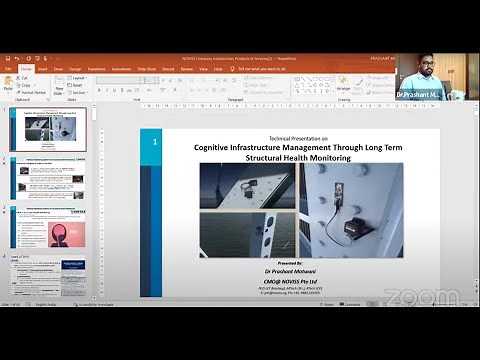Image resolution: width=480 pixels, height=360 pixels.
Task: Toggle Italic formatting
Action: 107,90
